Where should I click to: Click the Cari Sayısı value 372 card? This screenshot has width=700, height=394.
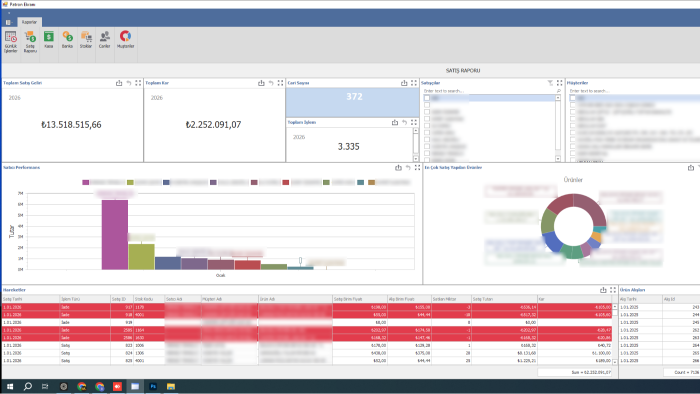(x=352, y=102)
